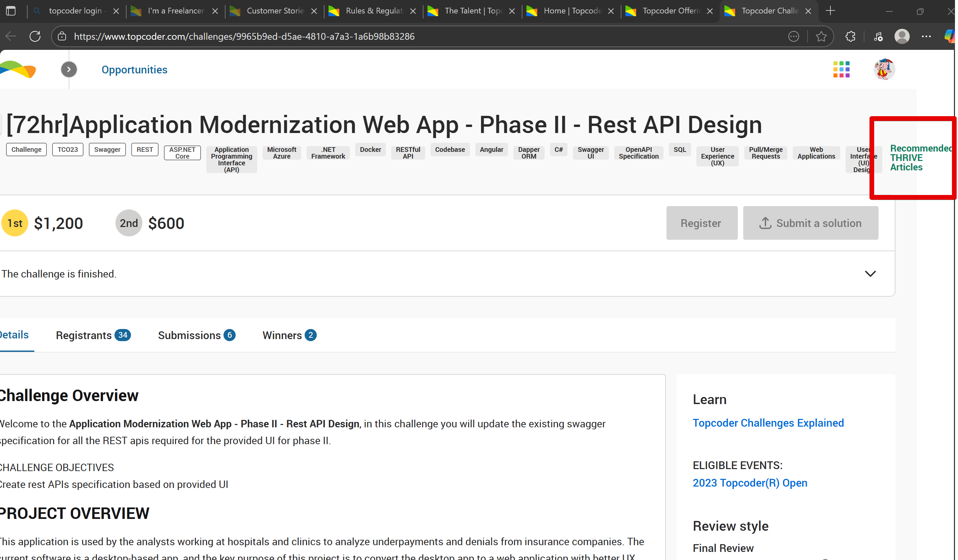Open a new browser tab
958x560 pixels.
point(831,11)
